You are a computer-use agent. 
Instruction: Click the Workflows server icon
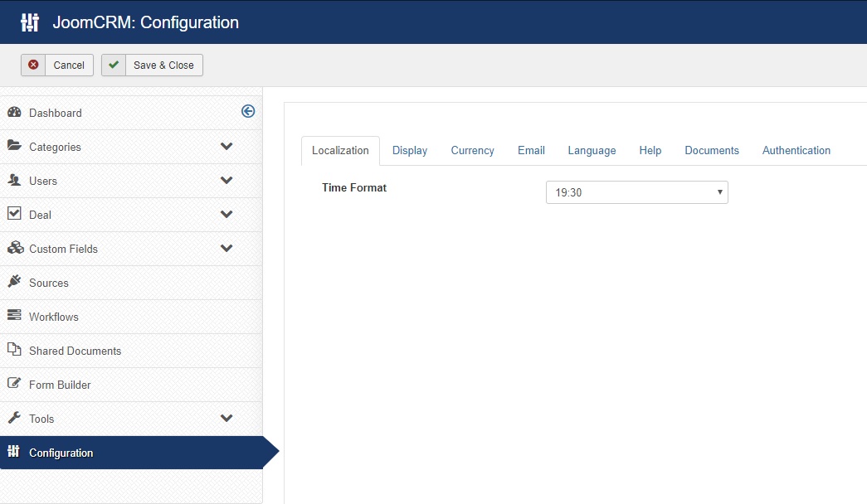[14, 315]
